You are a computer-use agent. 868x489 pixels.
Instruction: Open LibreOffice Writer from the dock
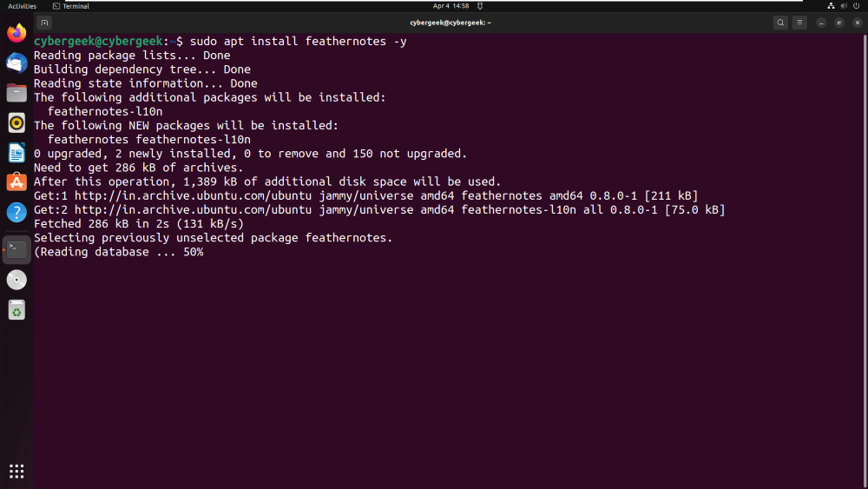(16, 153)
